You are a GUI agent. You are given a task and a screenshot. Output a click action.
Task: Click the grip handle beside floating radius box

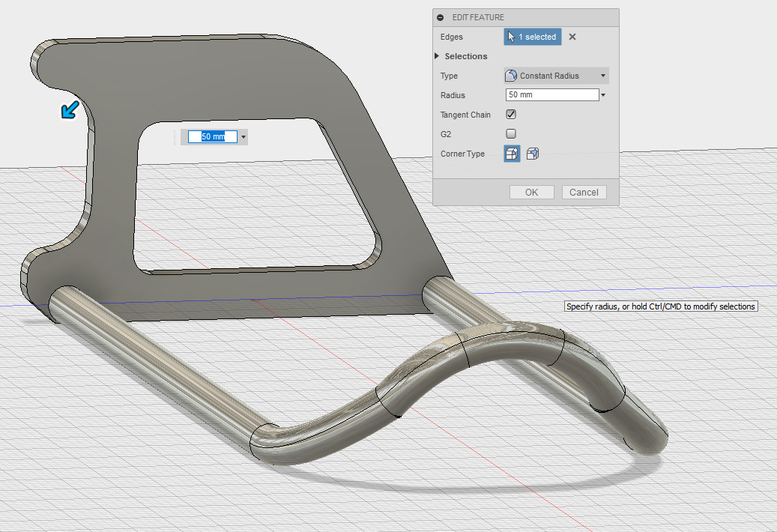coord(182,137)
